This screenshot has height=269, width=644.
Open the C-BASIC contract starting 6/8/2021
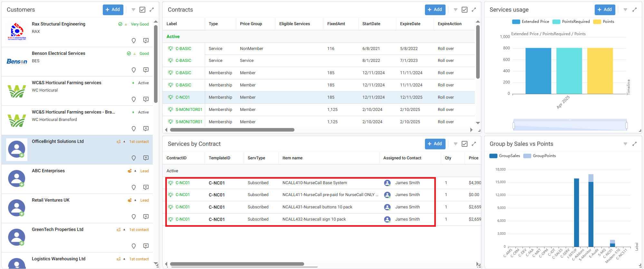click(x=183, y=49)
